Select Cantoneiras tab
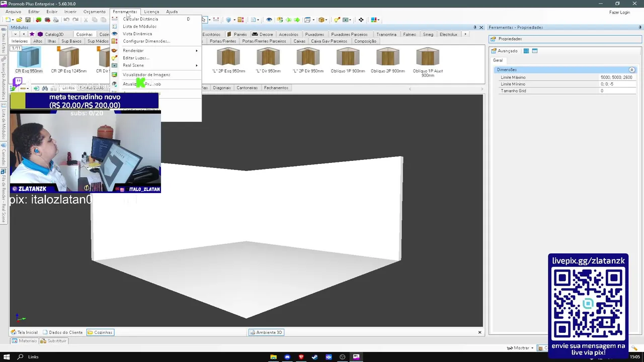Screen dimensions: 644x362 click(247, 87)
